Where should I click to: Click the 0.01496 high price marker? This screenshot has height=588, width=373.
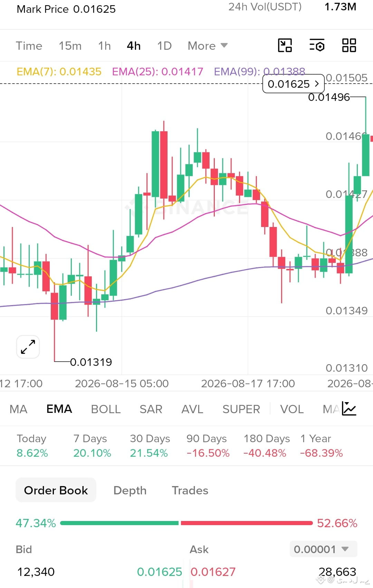(x=329, y=97)
